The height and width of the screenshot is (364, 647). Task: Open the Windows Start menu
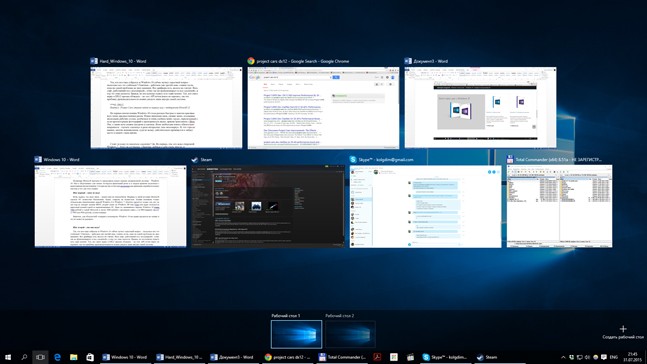8,357
